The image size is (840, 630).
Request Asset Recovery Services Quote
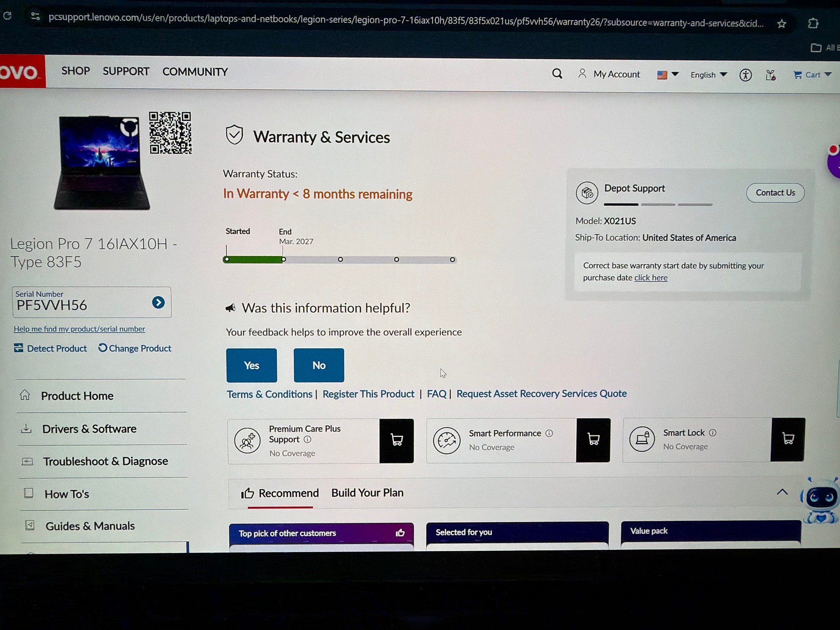541,394
